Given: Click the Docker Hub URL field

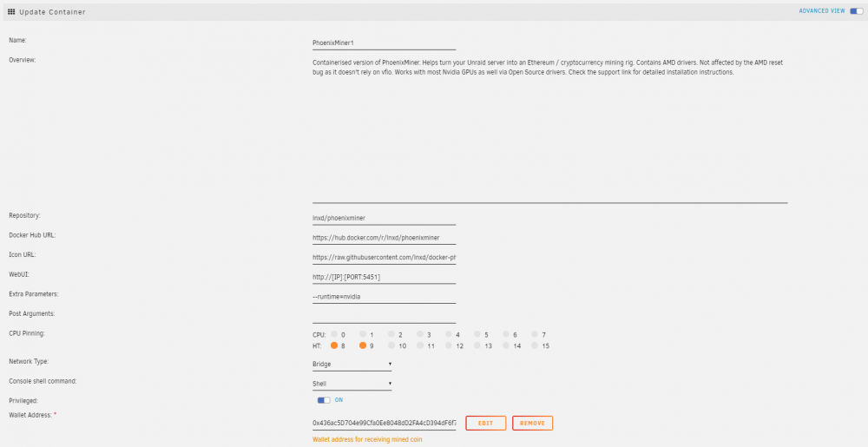Looking at the screenshot, I should [385, 238].
